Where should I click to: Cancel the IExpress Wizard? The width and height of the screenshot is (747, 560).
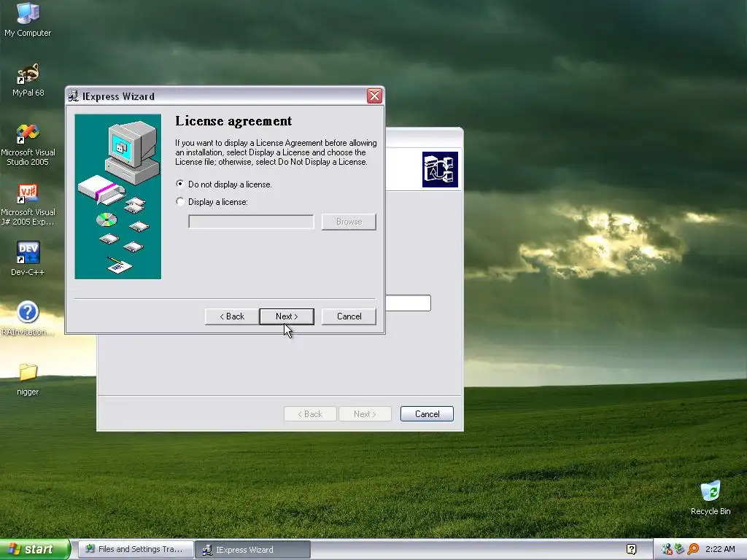tap(349, 316)
